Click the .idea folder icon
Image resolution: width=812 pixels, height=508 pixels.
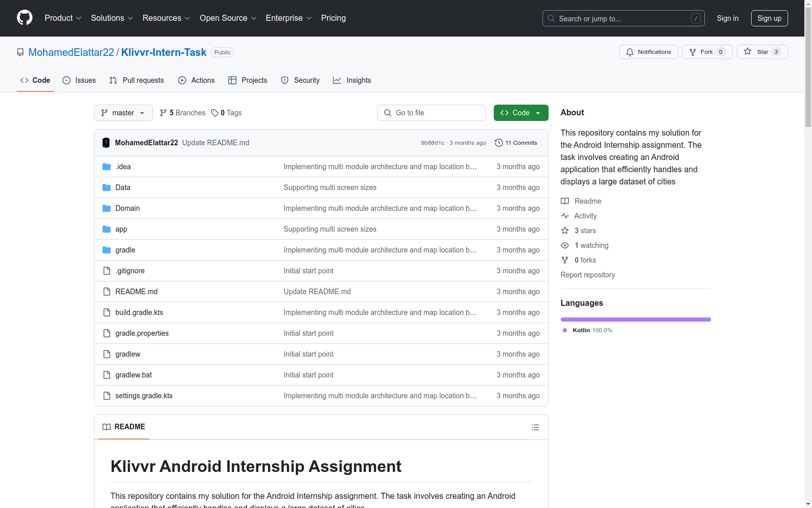pyautogui.click(x=107, y=167)
